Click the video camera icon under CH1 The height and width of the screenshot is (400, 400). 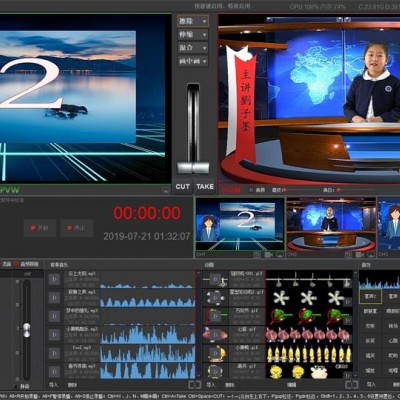(269, 255)
